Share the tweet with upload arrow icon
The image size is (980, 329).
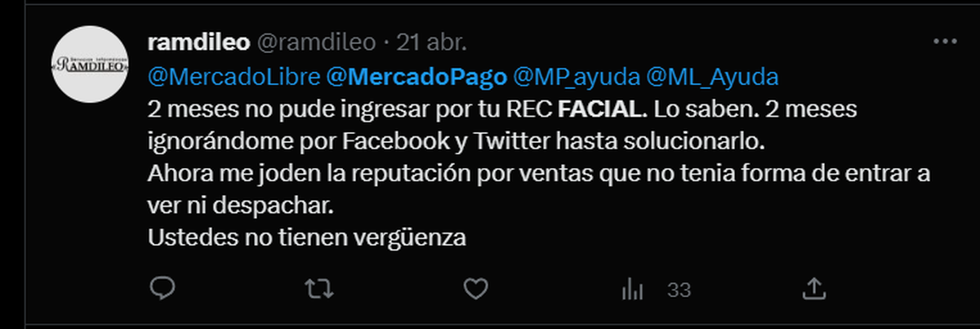(x=813, y=288)
